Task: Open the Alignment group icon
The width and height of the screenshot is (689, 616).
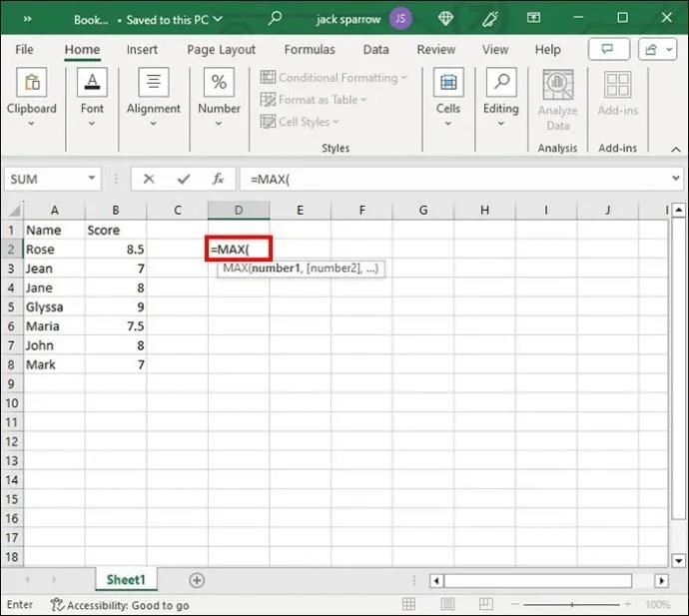Action: [153, 84]
